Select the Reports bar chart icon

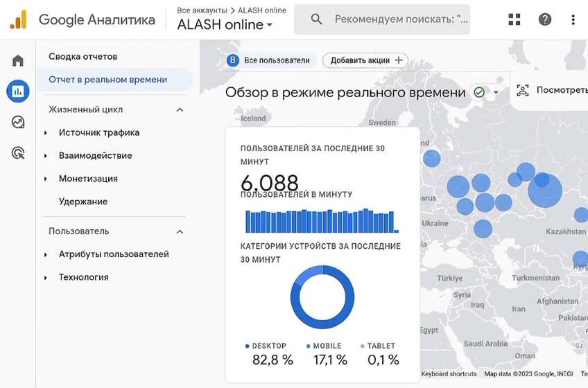tap(17, 91)
